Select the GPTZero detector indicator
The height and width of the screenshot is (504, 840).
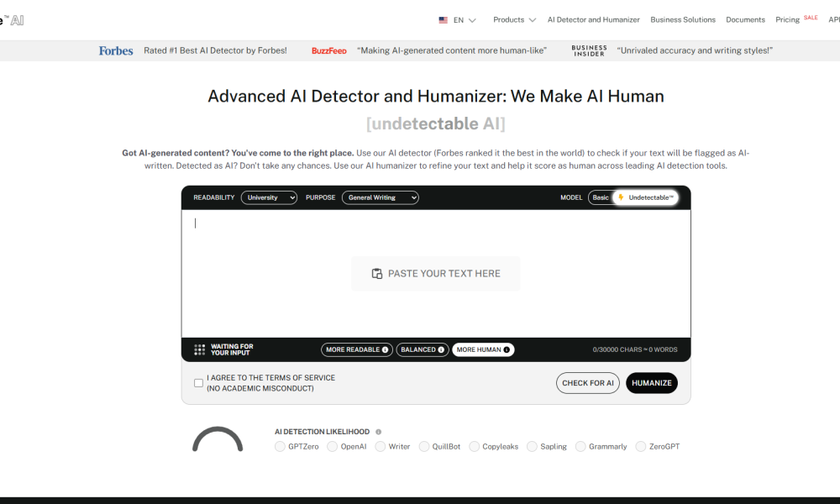pyautogui.click(x=280, y=447)
